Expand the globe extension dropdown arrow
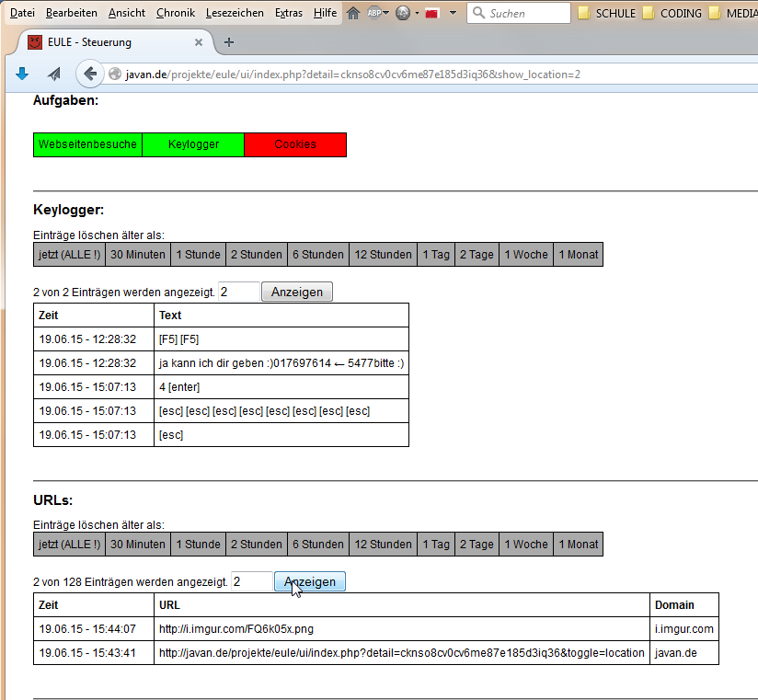The width and height of the screenshot is (758, 700). pos(418,13)
